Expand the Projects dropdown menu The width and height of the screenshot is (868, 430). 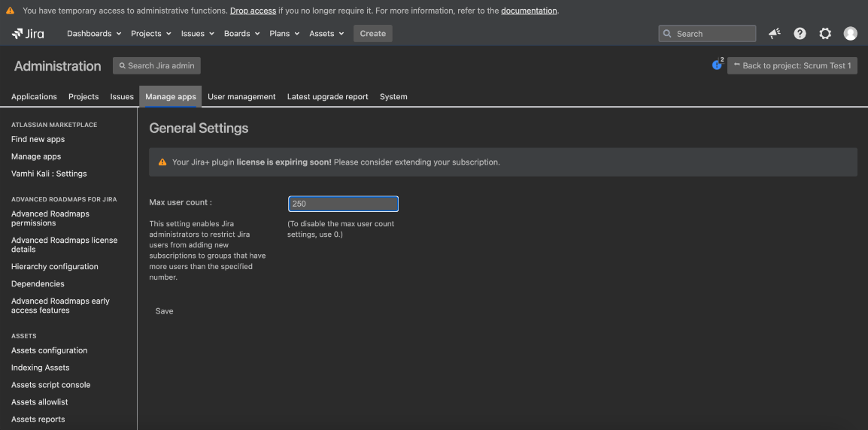150,33
